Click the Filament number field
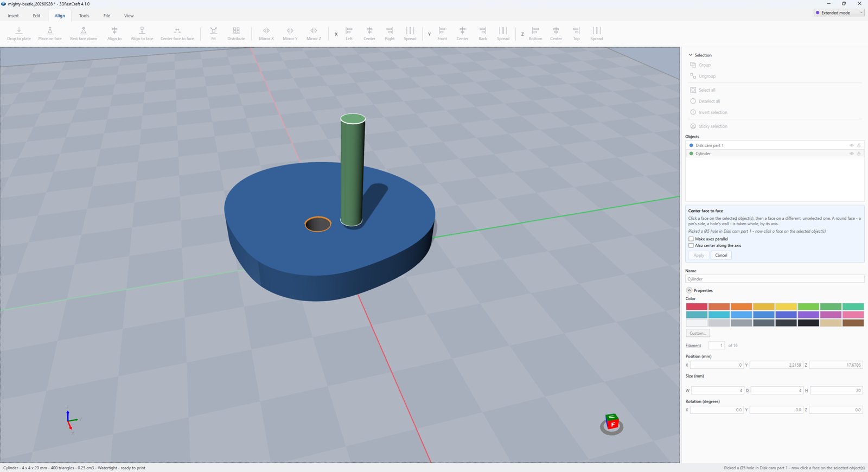The height and width of the screenshot is (472, 868). click(x=717, y=345)
